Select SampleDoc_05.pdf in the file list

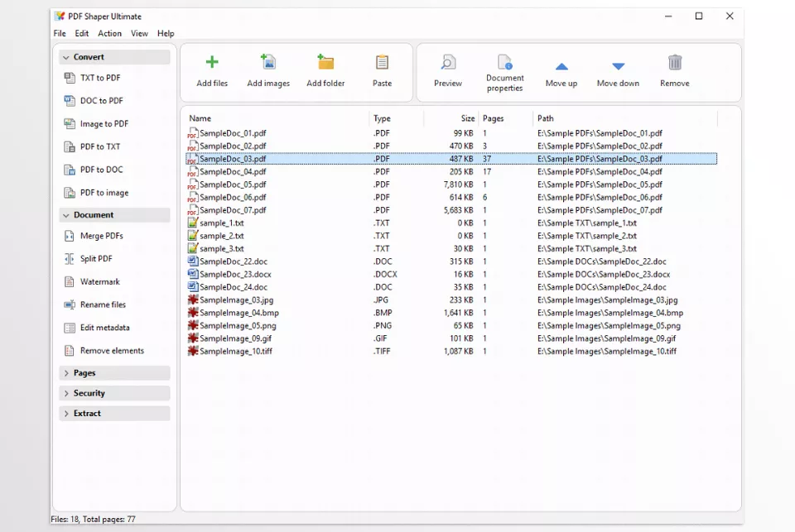pyautogui.click(x=233, y=185)
